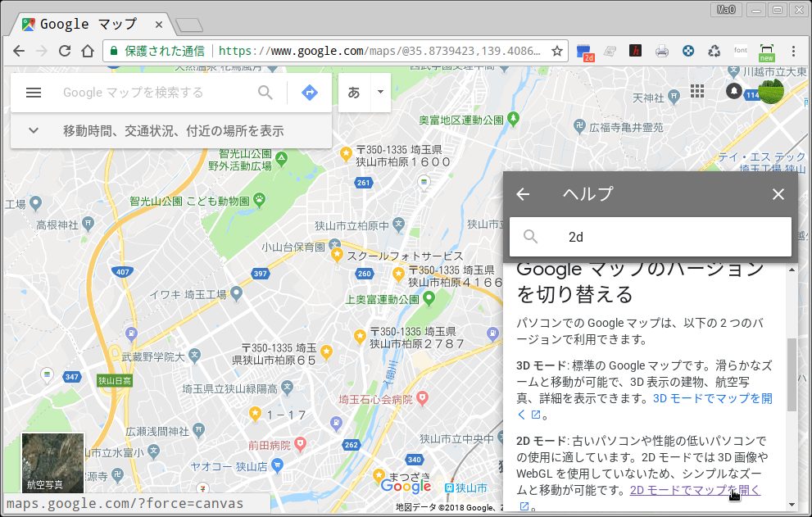The height and width of the screenshot is (517, 812).
Task: Select the 埼玉石心会病院 hospital marker
Action: click(422, 398)
